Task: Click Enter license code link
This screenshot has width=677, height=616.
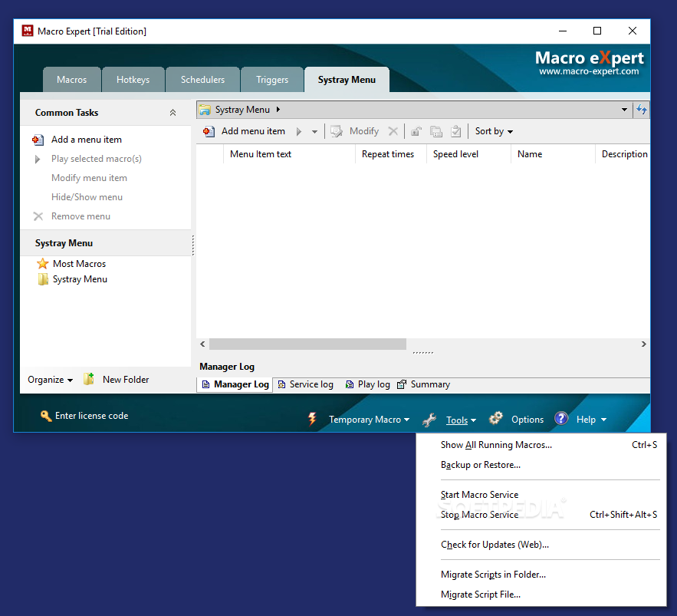Action: click(91, 416)
